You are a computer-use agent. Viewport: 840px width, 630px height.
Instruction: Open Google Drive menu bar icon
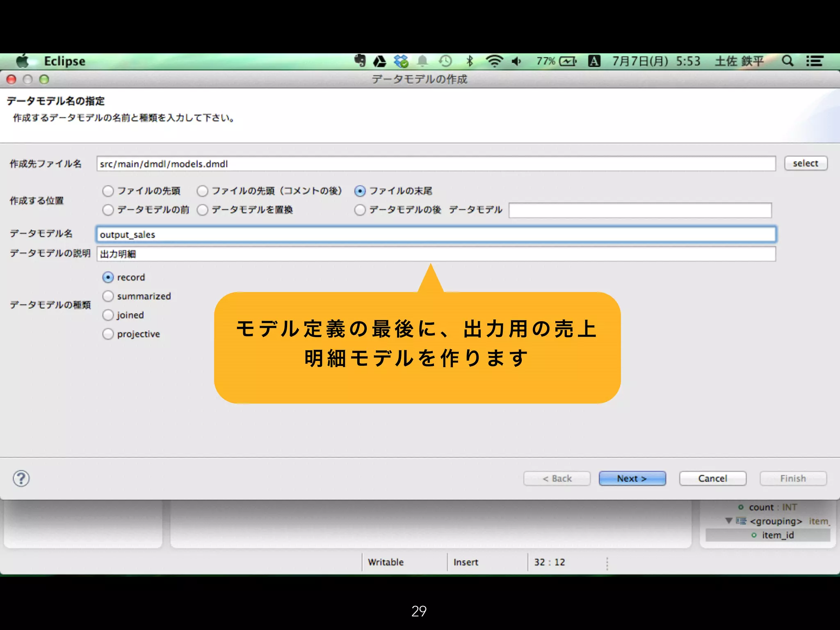tap(379, 62)
